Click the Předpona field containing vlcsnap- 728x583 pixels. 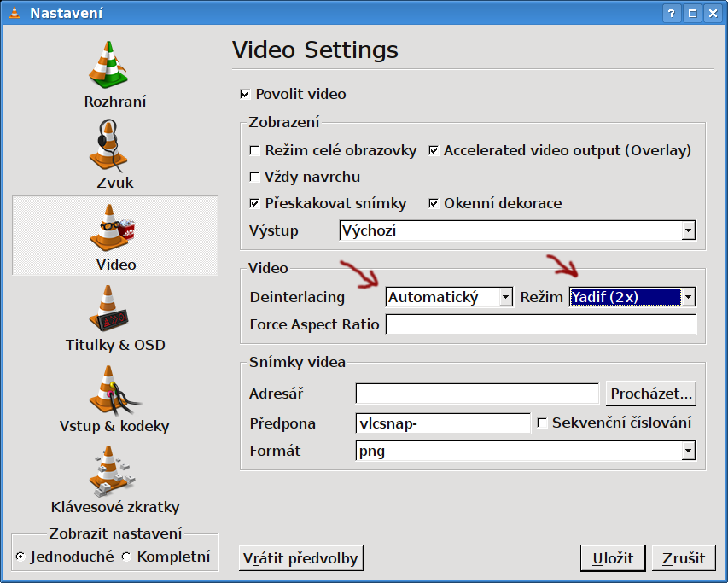(443, 423)
